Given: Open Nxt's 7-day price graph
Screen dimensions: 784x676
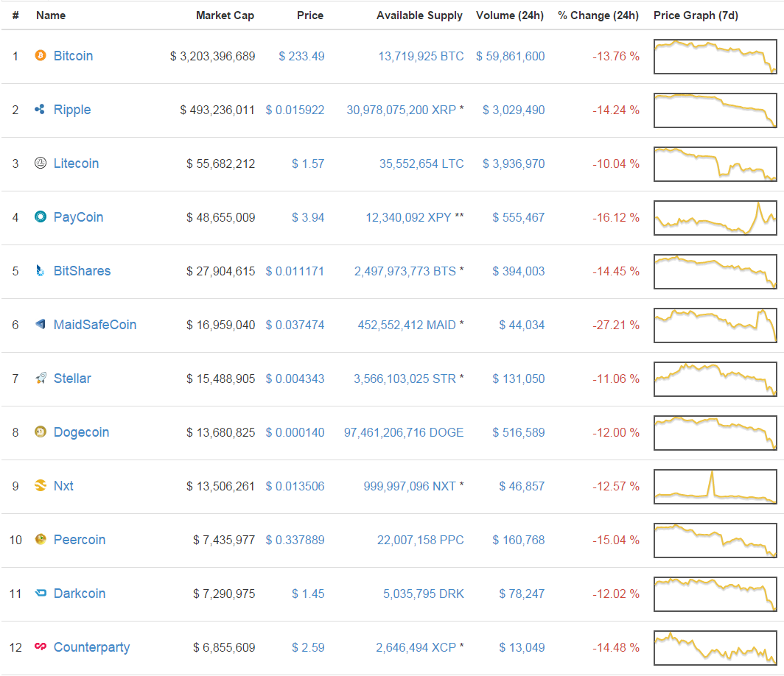Looking at the screenshot, I should [x=715, y=486].
